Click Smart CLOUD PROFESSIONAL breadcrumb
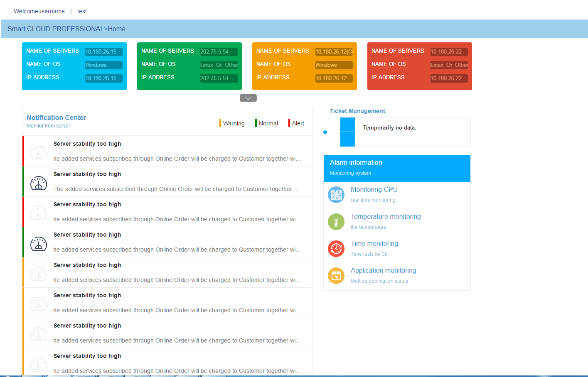 [x=56, y=29]
